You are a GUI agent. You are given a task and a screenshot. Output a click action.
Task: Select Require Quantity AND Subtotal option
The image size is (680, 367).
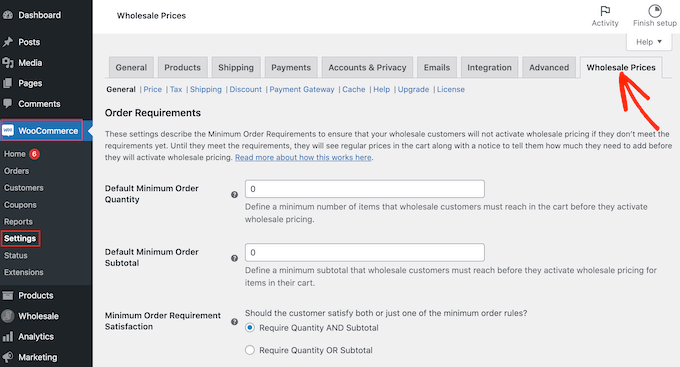click(250, 328)
